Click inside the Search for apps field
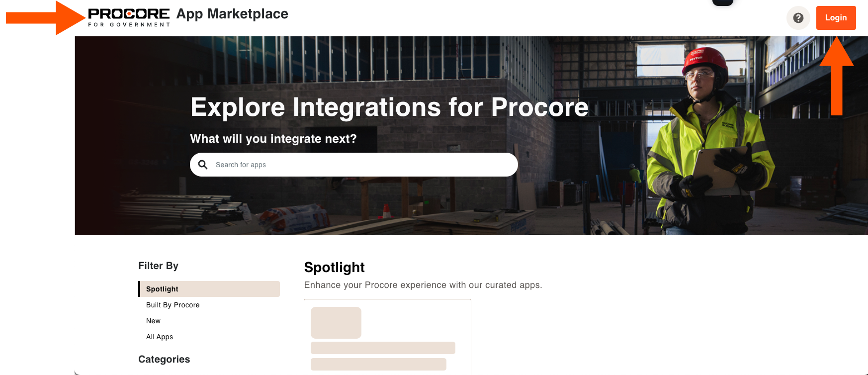This screenshot has height=375, width=868. pyautogui.click(x=348, y=164)
